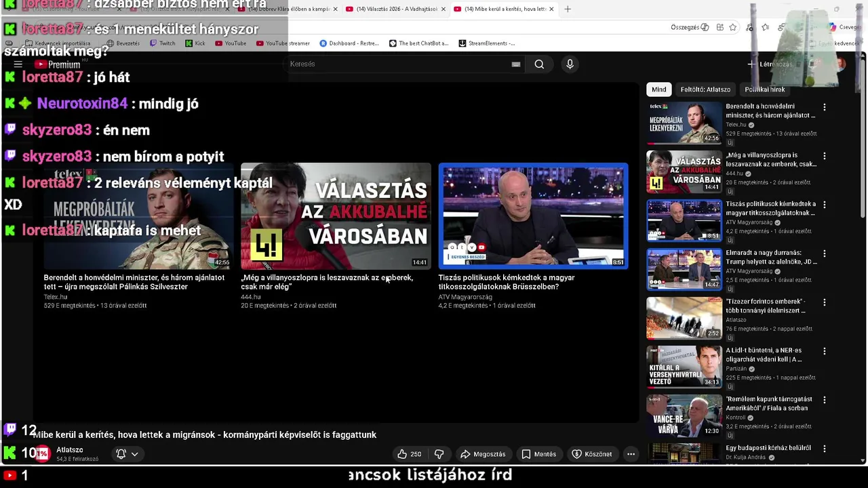Open options menu for 'Elmaradt a nagy durranás' video

pos(825,253)
